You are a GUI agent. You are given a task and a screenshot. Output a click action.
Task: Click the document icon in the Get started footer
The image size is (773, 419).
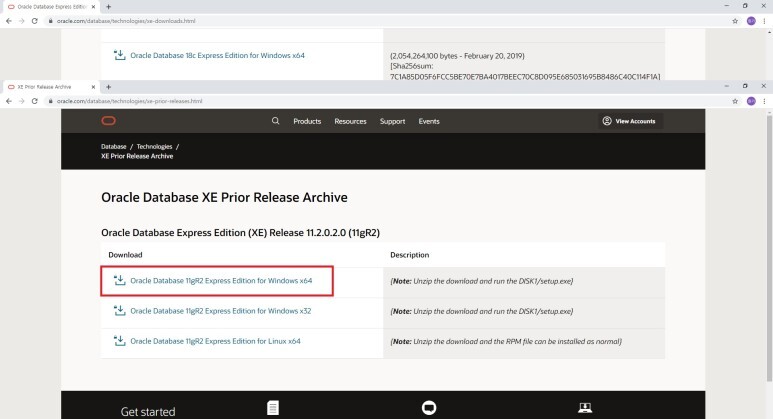(x=273, y=408)
